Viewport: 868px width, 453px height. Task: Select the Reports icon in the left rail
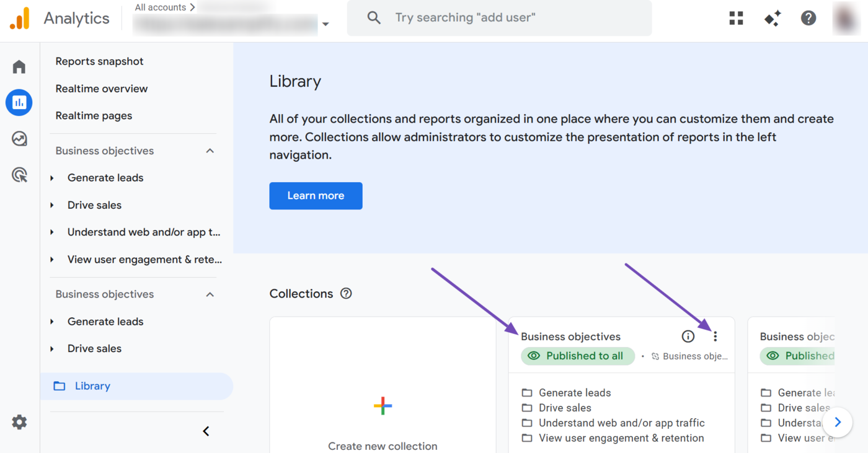19,102
